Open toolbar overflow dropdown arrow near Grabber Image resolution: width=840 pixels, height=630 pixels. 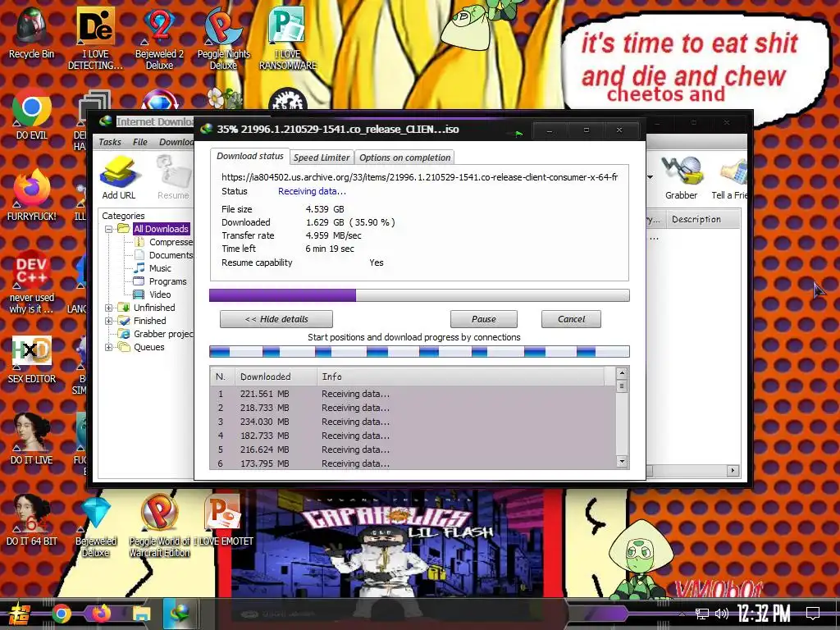coord(651,177)
